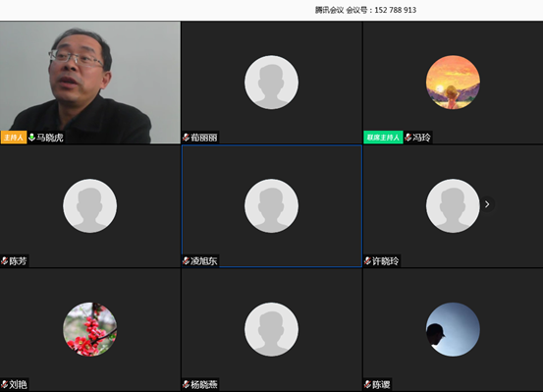Go to next page of participants arrow
Viewport: 543px width, 392px height.
point(487,204)
